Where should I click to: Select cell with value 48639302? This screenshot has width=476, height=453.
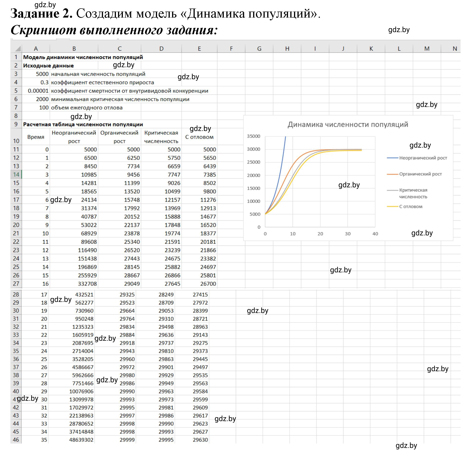(x=71, y=439)
